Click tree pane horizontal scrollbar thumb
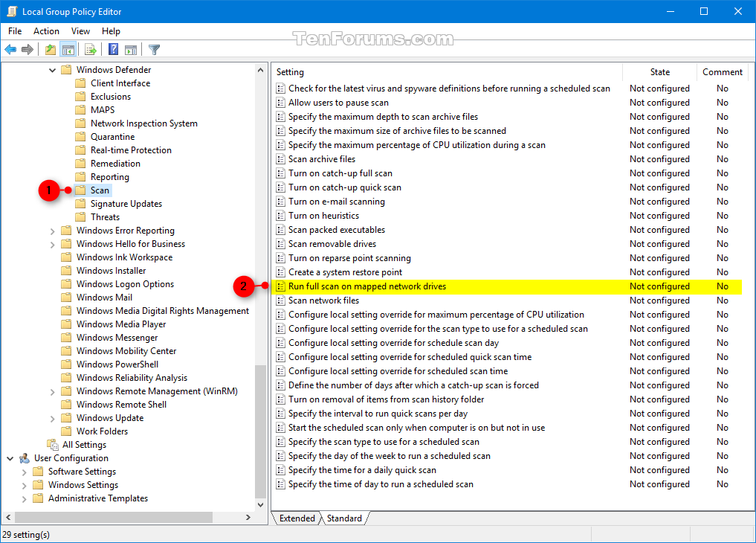Screen dimensions: 756x543 point(114,517)
